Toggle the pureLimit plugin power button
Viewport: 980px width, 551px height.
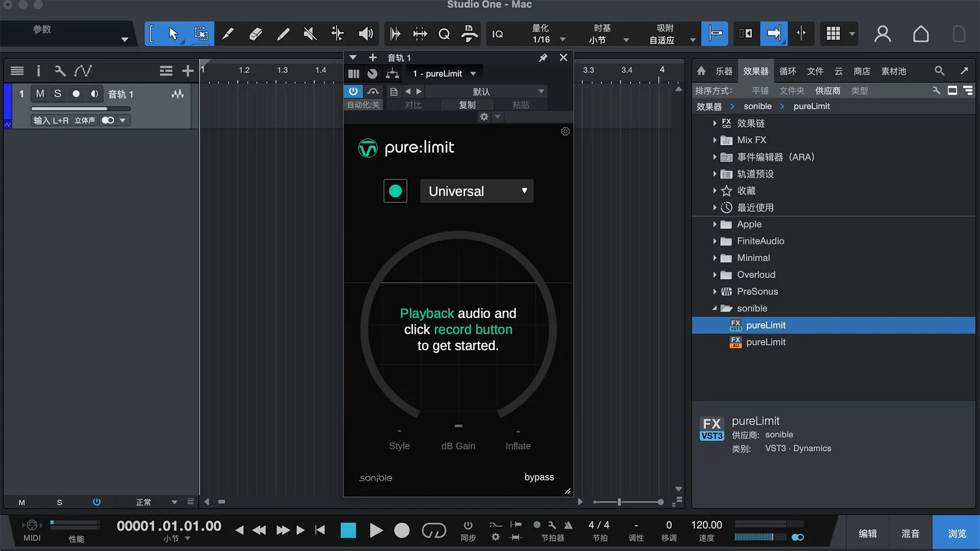pos(353,91)
